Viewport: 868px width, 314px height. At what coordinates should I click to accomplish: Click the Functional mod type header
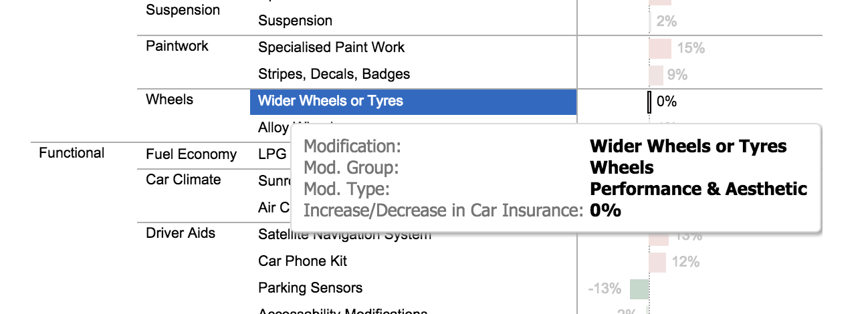click(72, 153)
